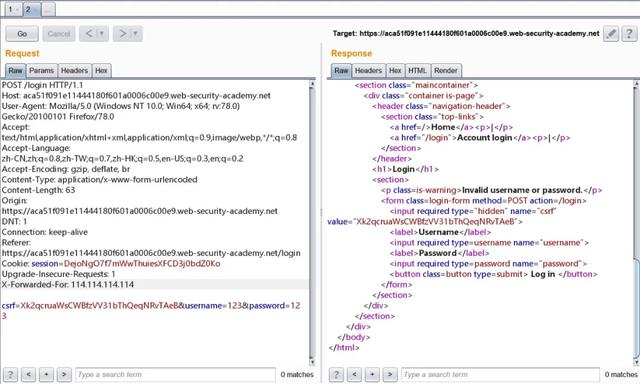640x384 pixels.
Task: Click scroll-down arrow of response pane
Action: click(x=636, y=362)
